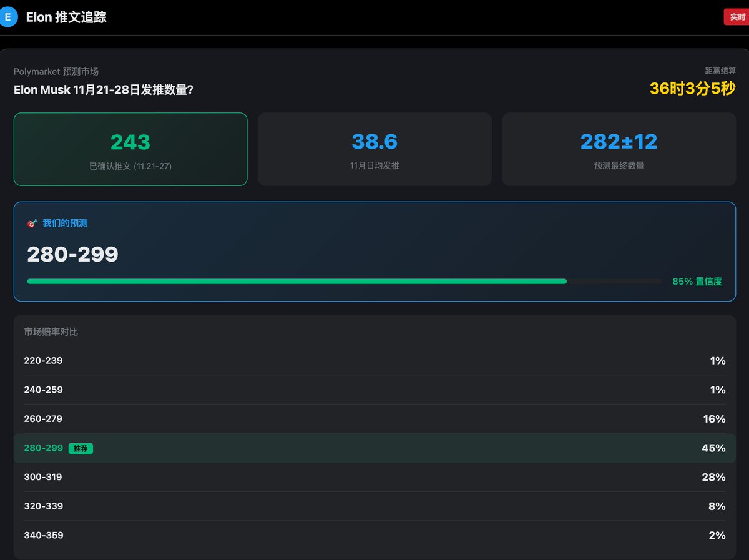This screenshot has height=560, width=749.
Task: Click the 2% odds value
Action: 717,535
